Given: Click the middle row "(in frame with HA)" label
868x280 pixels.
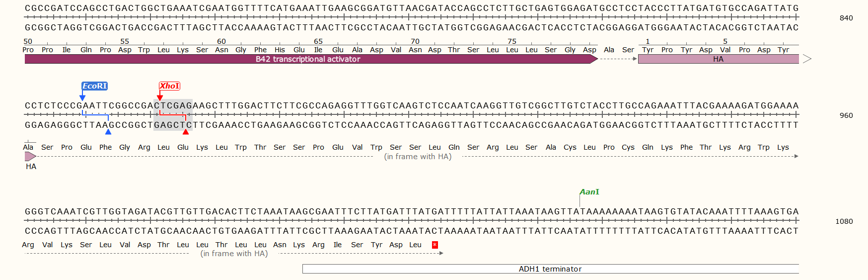Looking at the screenshot, I should coord(418,157).
